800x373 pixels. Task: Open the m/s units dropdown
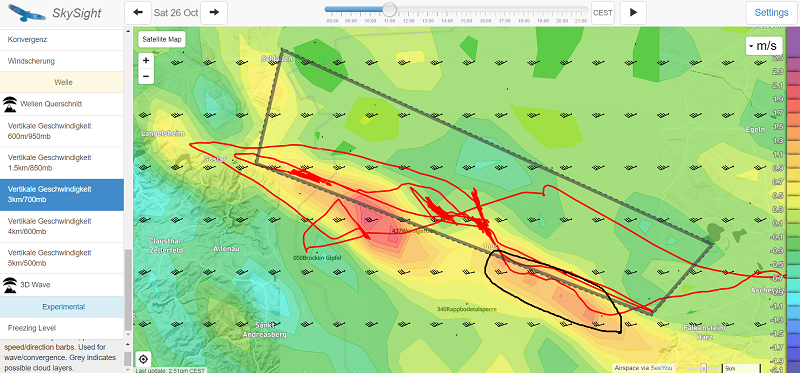tap(764, 46)
